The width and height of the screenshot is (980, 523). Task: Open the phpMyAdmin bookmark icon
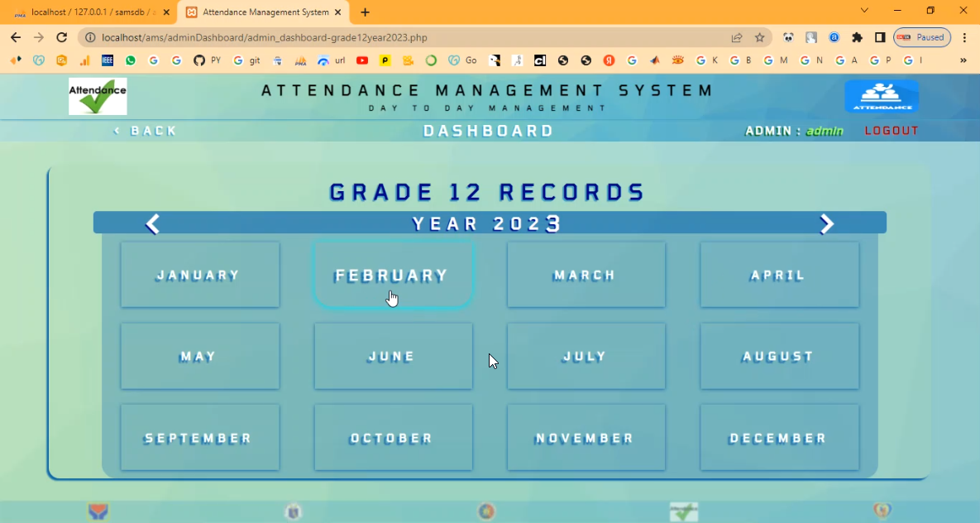pyautogui.click(x=301, y=60)
